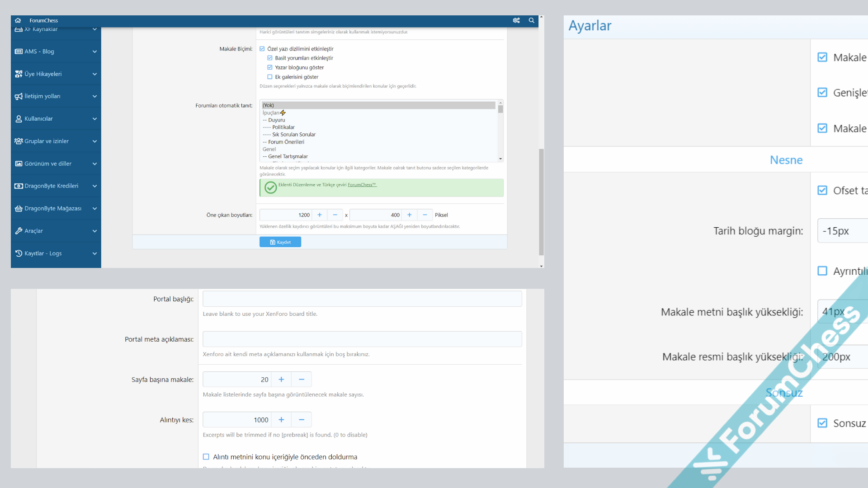868x488 pixels.
Task: Expand DragonByte Mağazası menu arrow
Action: click(94, 209)
